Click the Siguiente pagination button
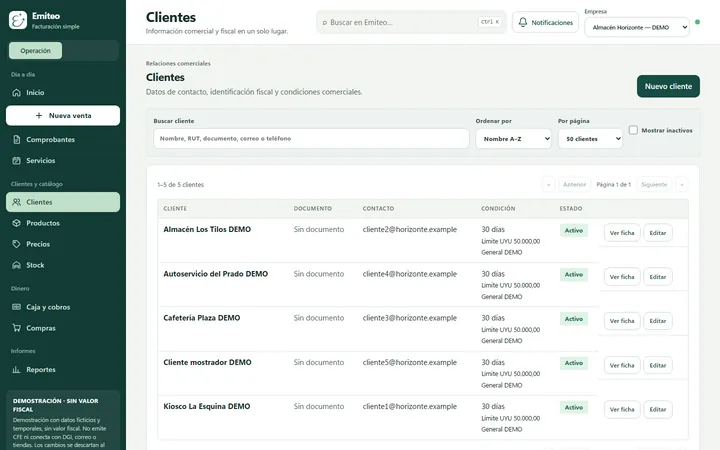 [x=654, y=185]
